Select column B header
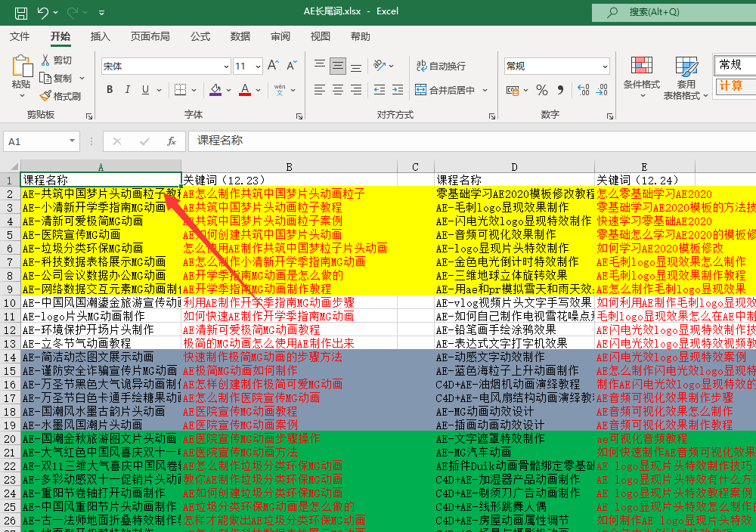 pyautogui.click(x=290, y=167)
